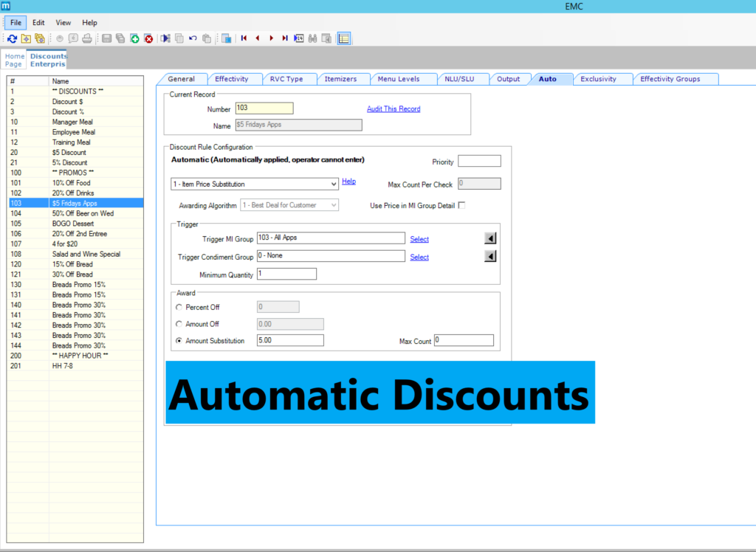Select the Percent Off radio button
This screenshot has width=756, height=552.
point(179,307)
